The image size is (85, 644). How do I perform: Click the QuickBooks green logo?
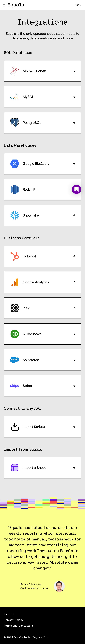click(x=14, y=334)
